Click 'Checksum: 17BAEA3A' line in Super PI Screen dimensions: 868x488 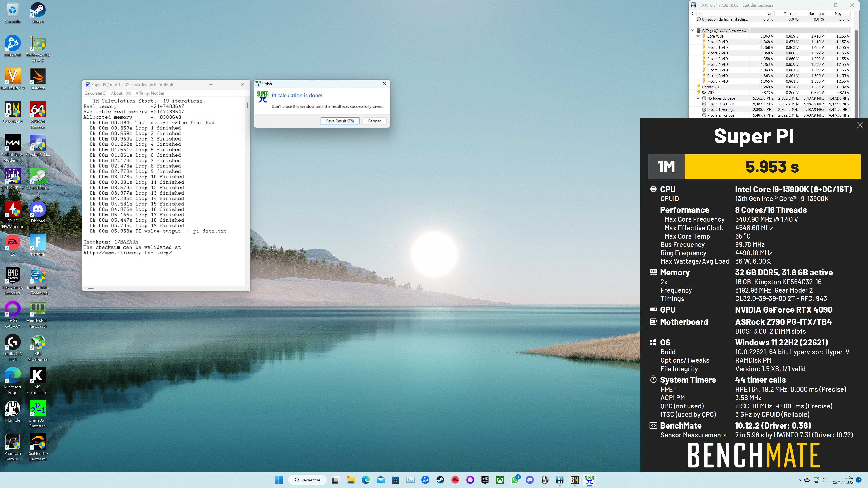point(111,242)
